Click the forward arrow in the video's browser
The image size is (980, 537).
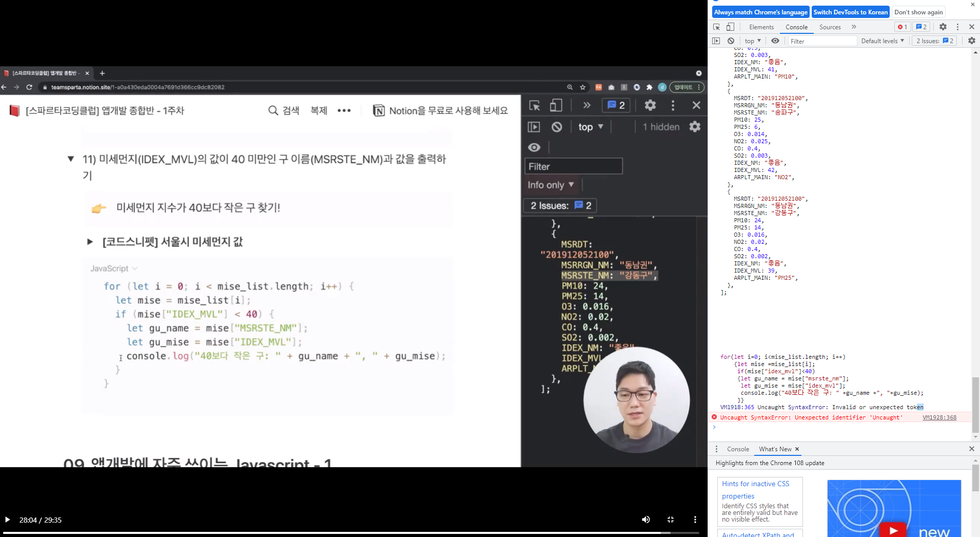[x=16, y=87]
